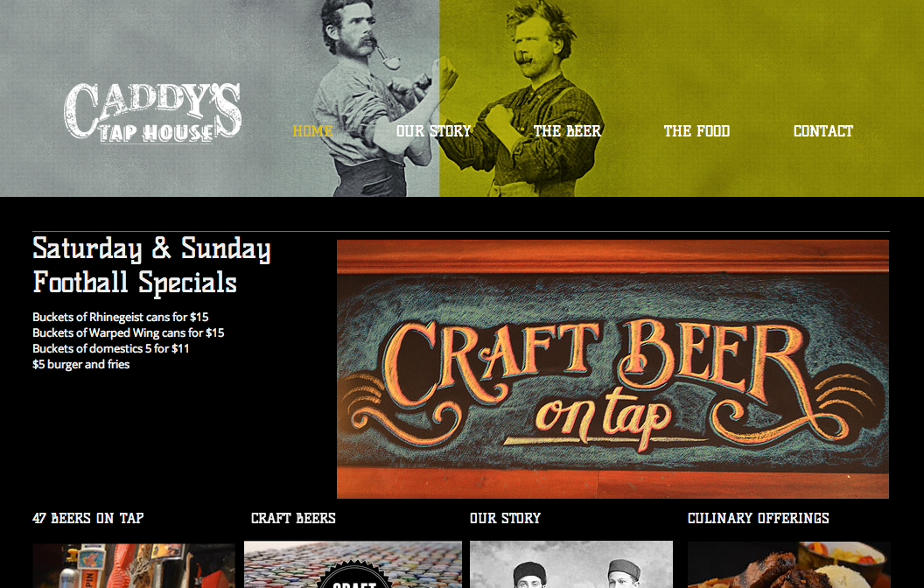Select the Buckets of Rhinegeist cans text
Viewport: 924px width, 588px height.
pyautogui.click(x=120, y=317)
